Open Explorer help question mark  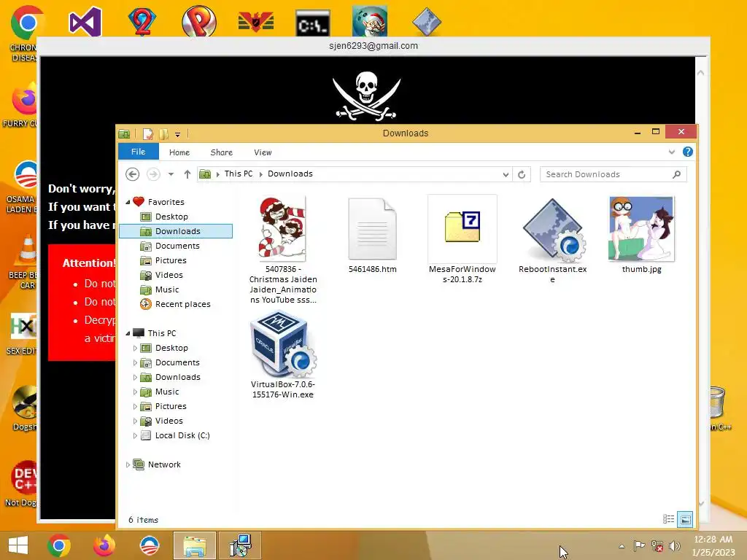pyautogui.click(x=687, y=152)
